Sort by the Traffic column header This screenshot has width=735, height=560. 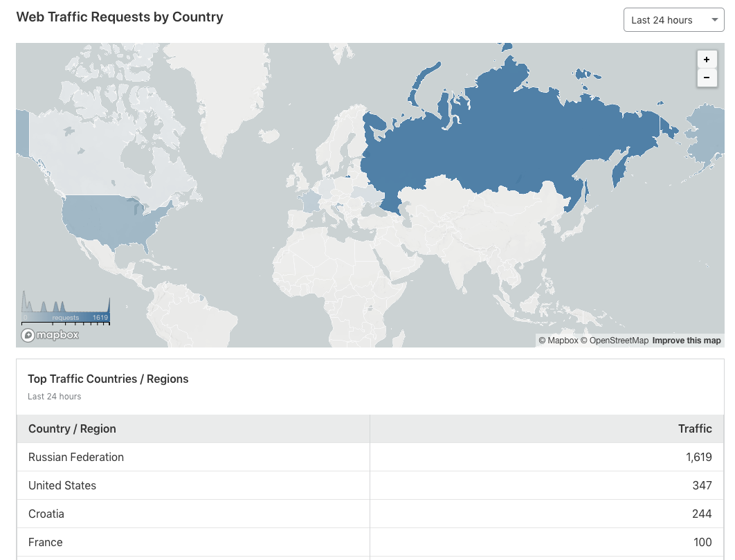[695, 429]
